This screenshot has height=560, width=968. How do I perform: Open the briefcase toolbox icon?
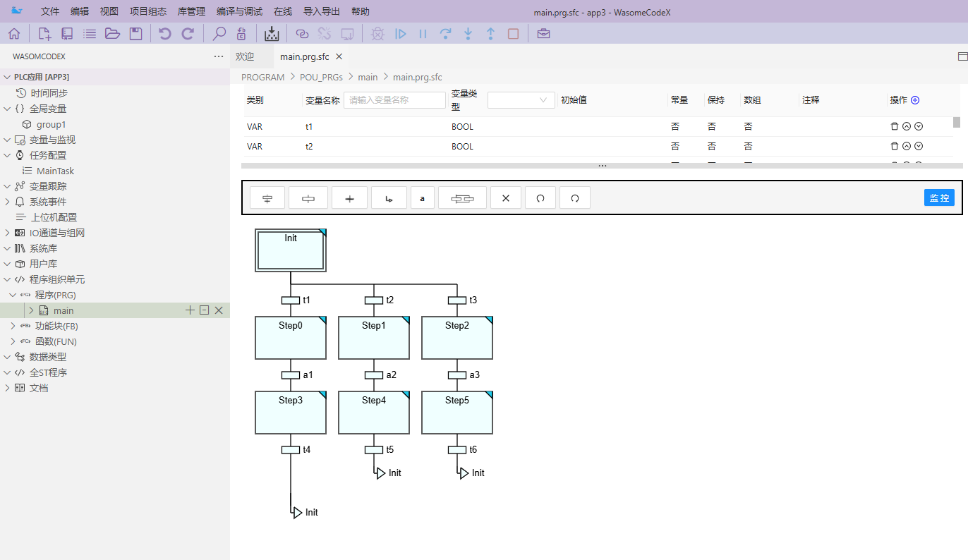tap(543, 33)
